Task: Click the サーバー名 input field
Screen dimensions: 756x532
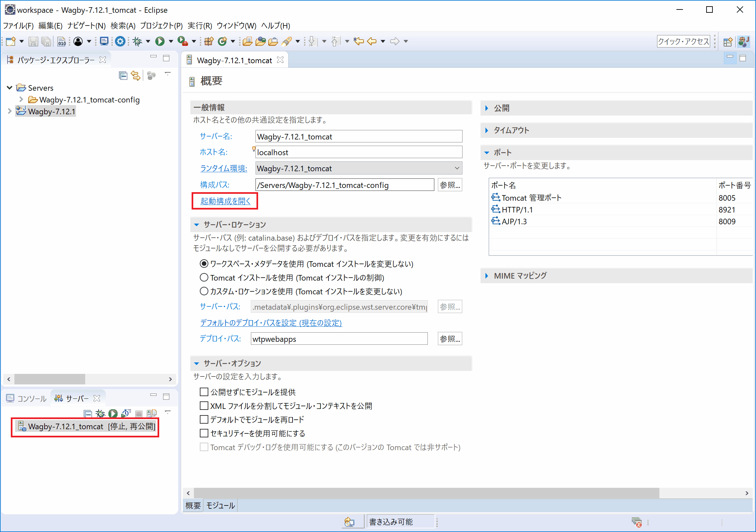Action: coord(359,136)
